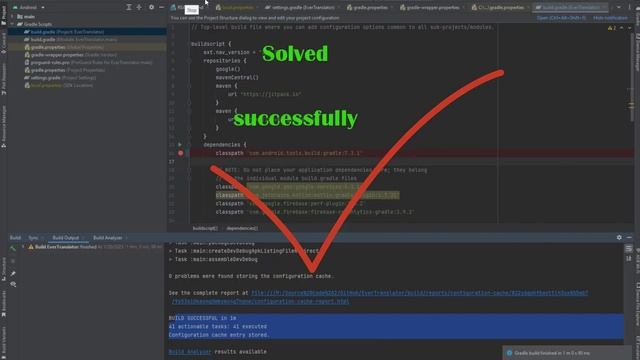Open Structure tool window on left stripe
The height and width of the screenshot is (360, 640).
(4, 269)
